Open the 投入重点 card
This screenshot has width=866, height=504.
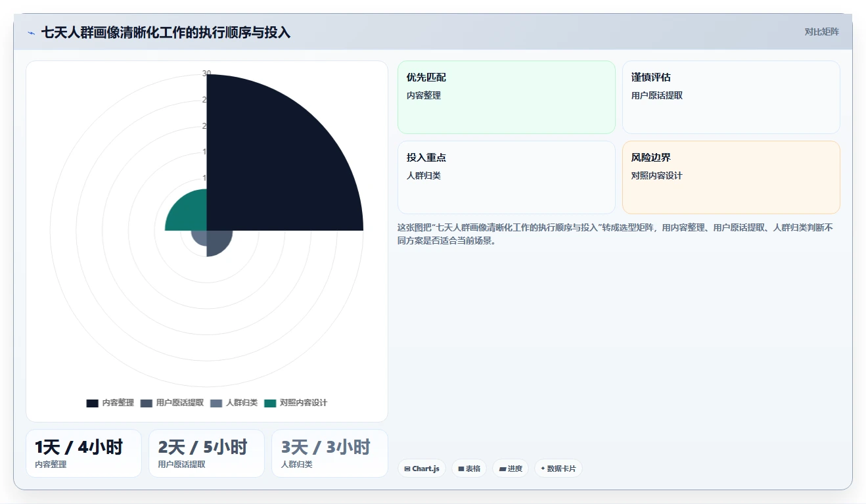507,177
